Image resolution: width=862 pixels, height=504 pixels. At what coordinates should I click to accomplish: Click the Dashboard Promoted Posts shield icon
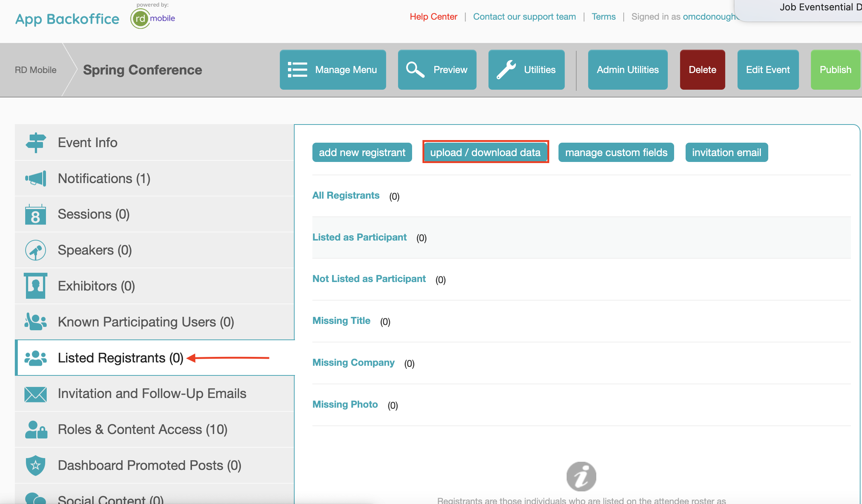coord(36,465)
